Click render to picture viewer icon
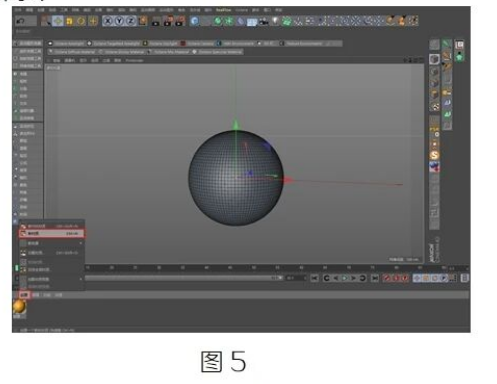 click(x=168, y=21)
